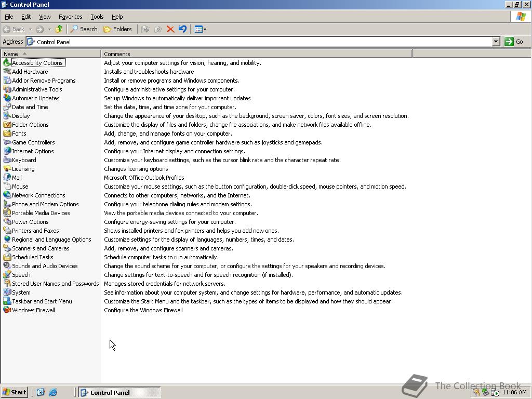Open the Favorites menu
The height and width of the screenshot is (399, 532).
pyautogui.click(x=70, y=17)
